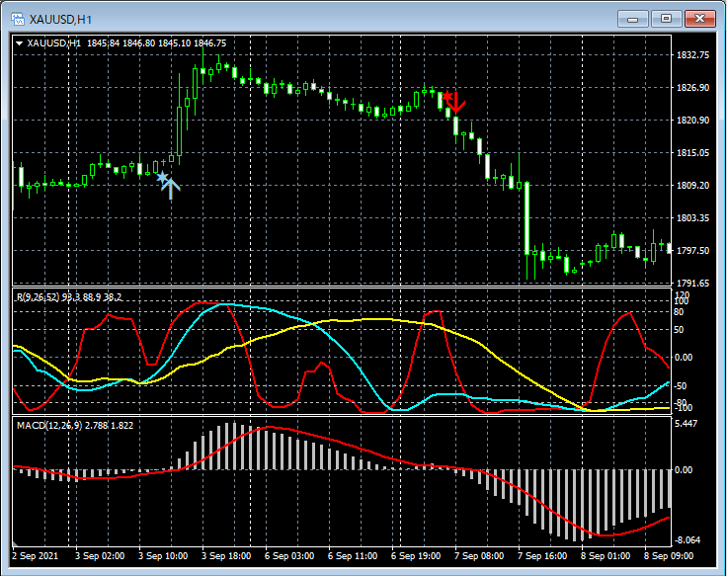This screenshot has width=728, height=576.
Task: Minimize the XAUUSD,H1 chart window
Action: (631, 18)
